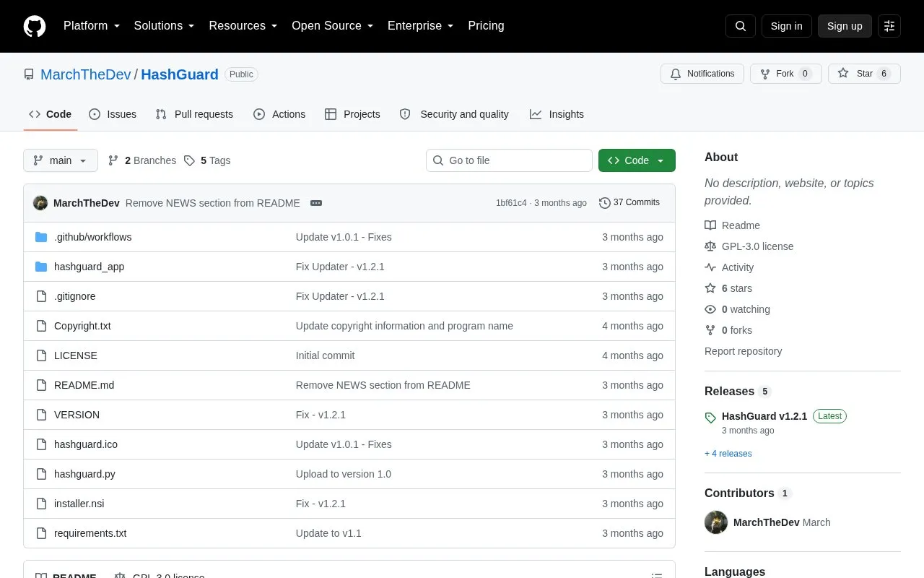Click the file icon beside VERSION
Image resolution: width=924 pixels, height=578 pixels.
[x=41, y=415]
